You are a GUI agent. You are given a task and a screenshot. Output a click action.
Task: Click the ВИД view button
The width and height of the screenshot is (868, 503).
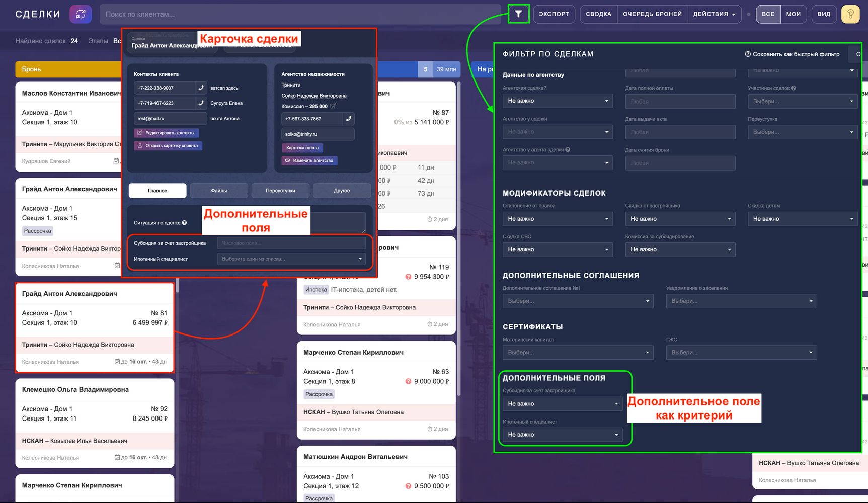(x=824, y=14)
